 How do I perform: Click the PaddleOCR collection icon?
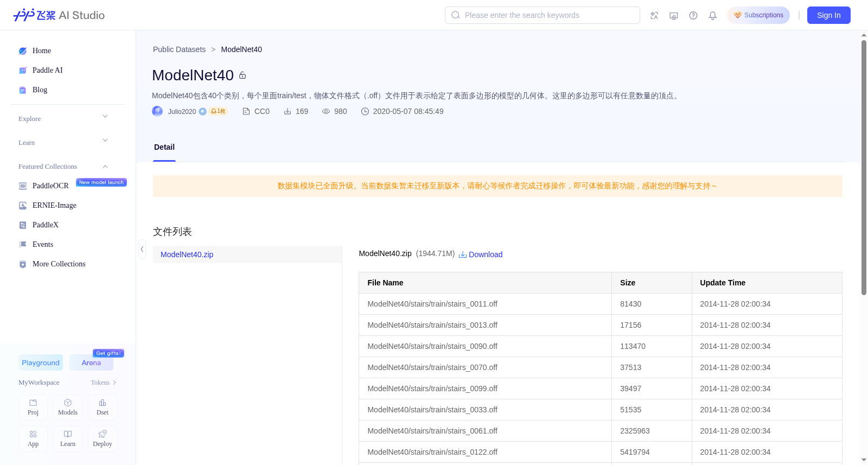click(23, 186)
